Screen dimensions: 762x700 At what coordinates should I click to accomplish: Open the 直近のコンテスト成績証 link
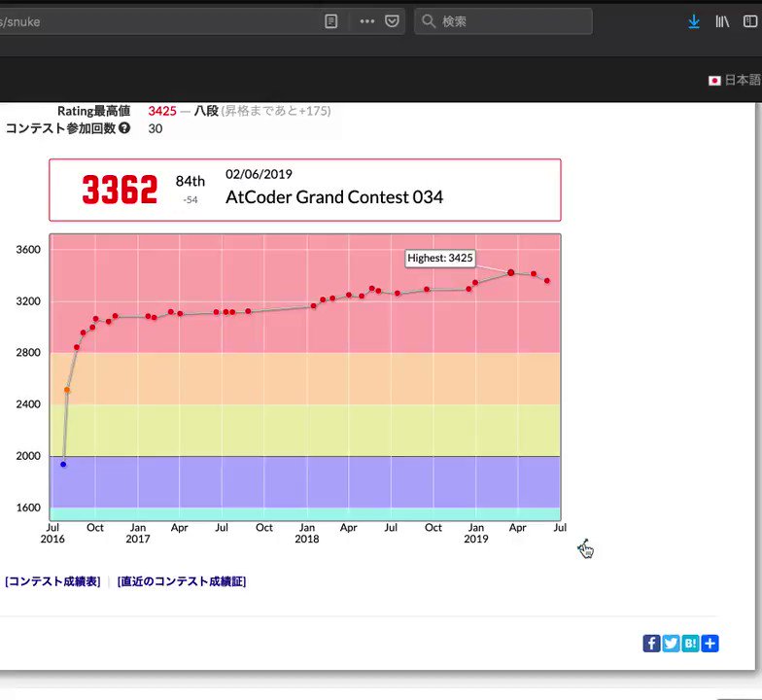pyautogui.click(x=182, y=581)
